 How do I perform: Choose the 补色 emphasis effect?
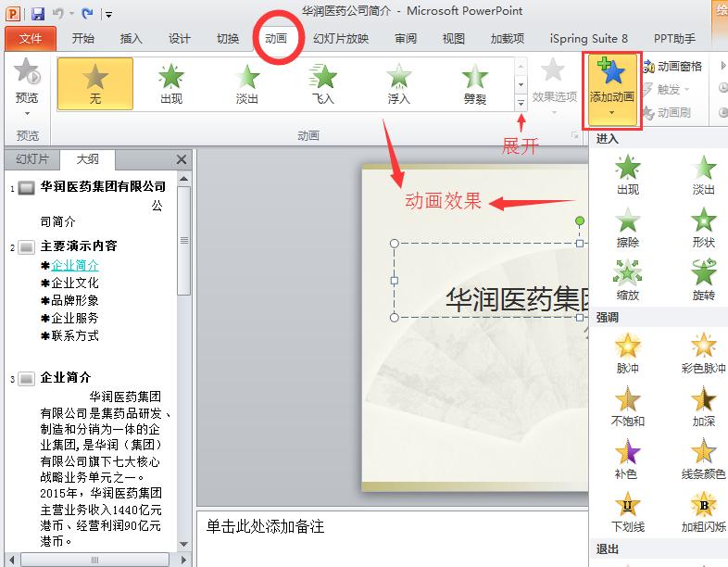[628, 460]
